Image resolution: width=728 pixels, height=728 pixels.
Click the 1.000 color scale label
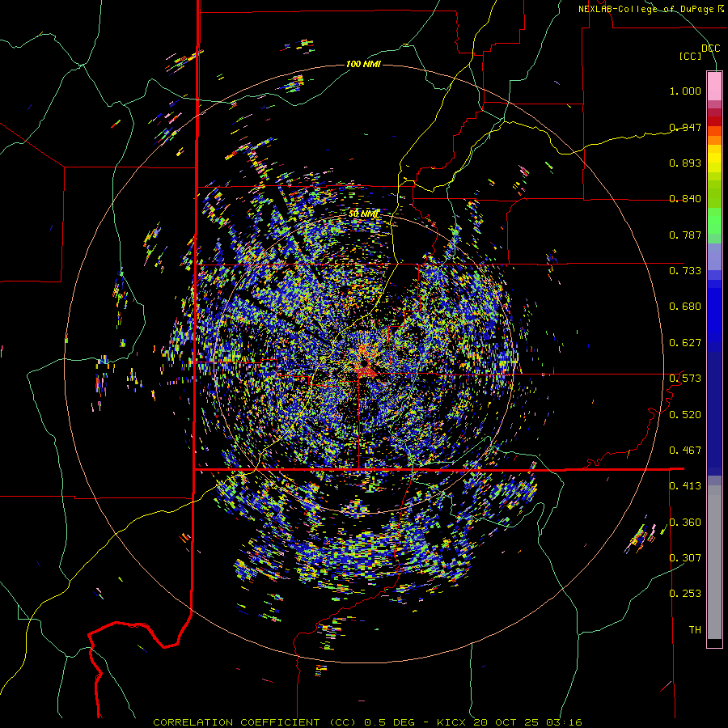(x=685, y=91)
